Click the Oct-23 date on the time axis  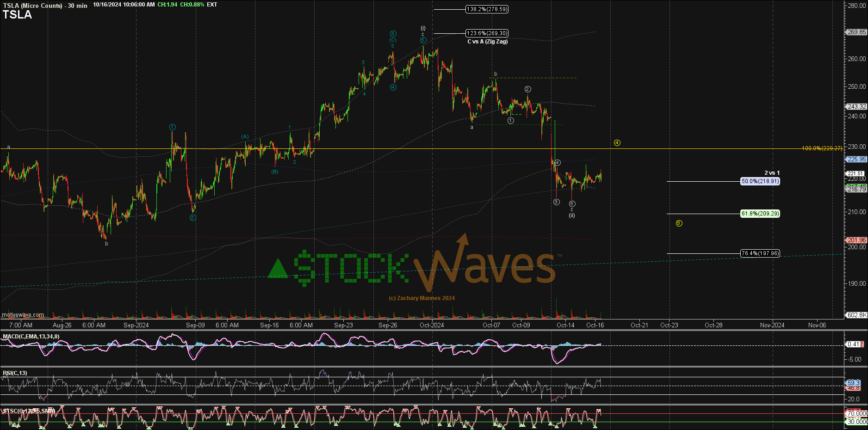coord(669,325)
